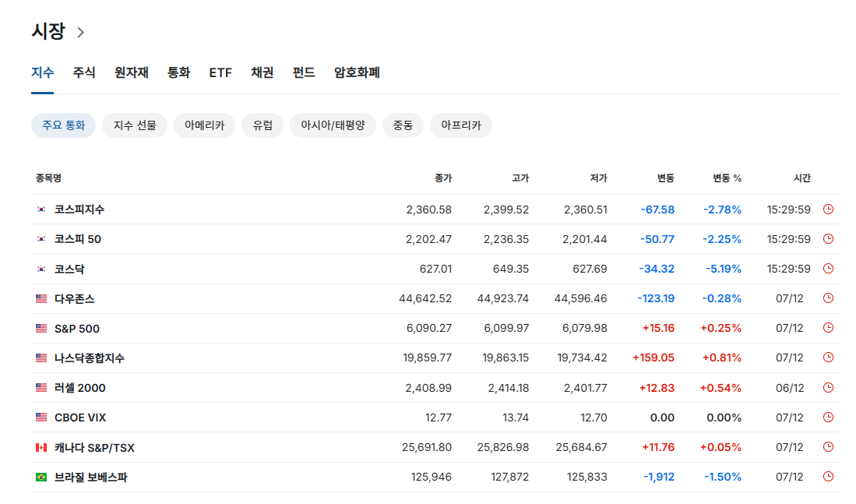Click the 저가 column header
This screenshot has height=504, width=856.
[598, 178]
